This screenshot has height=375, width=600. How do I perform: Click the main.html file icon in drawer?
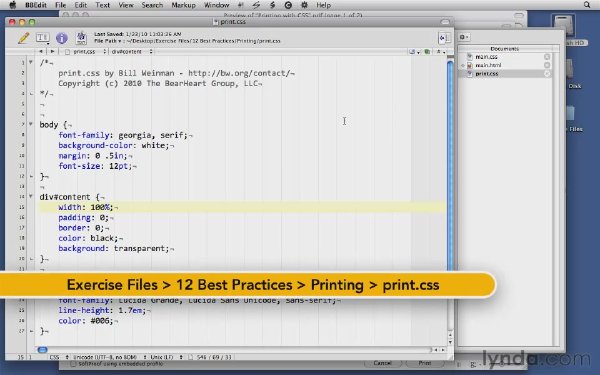470,65
